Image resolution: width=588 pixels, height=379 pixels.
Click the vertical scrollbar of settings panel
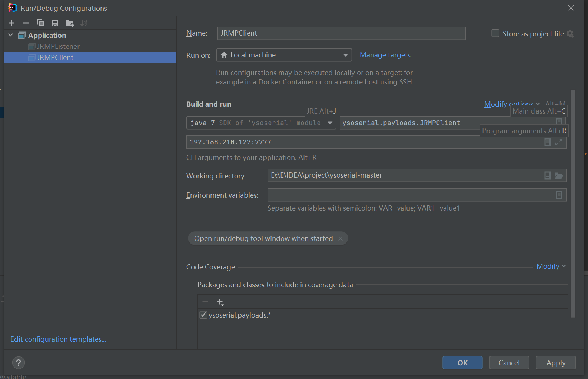pos(573,204)
